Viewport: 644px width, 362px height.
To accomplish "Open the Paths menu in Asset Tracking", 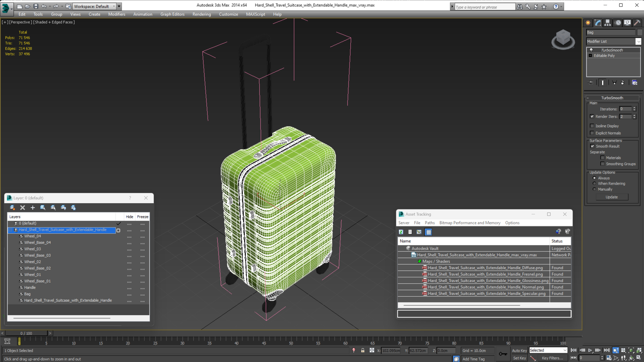I will (x=430, y=223).
